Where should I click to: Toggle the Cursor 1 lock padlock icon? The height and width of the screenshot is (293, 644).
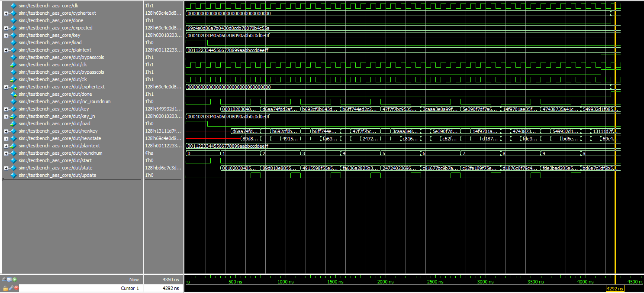point(5,288)
